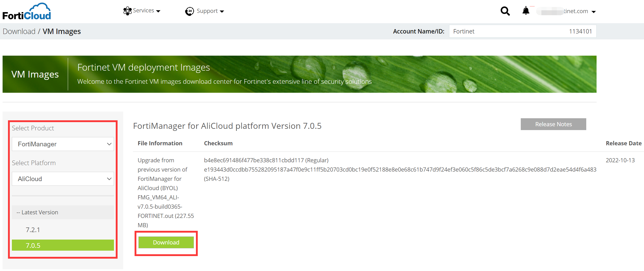
Task: Open search with the magnifying glass icon
Action: (505, 11)
